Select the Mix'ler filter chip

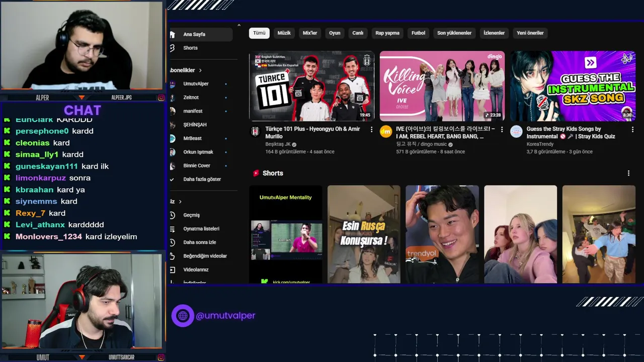(x=310, y=33)
